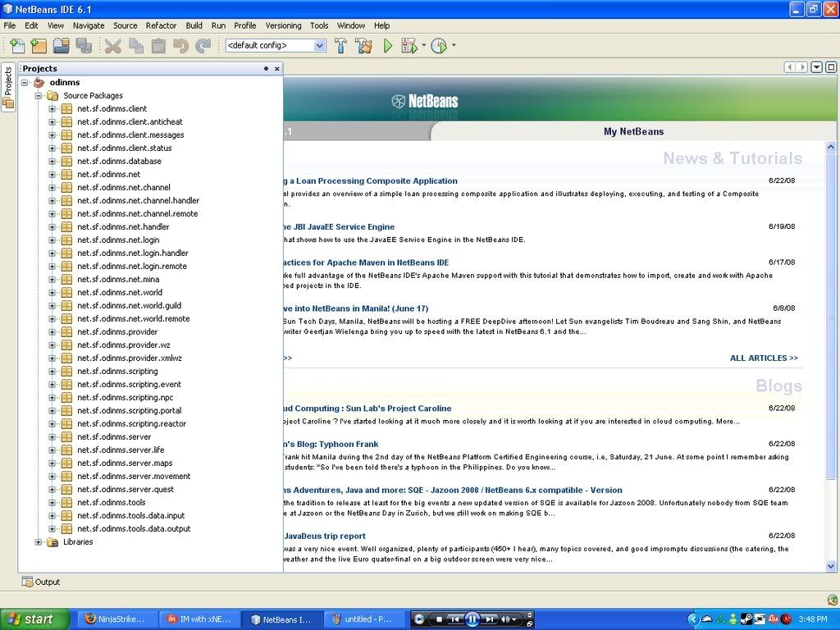Click the Start Page vertical scrollbar down arrow

click(x=831, y=566)
